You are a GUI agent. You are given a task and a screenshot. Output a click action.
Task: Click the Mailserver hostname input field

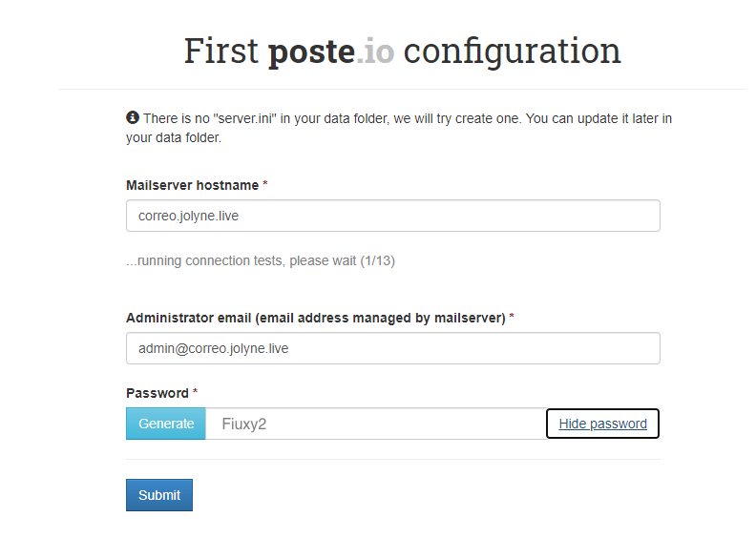392,216
